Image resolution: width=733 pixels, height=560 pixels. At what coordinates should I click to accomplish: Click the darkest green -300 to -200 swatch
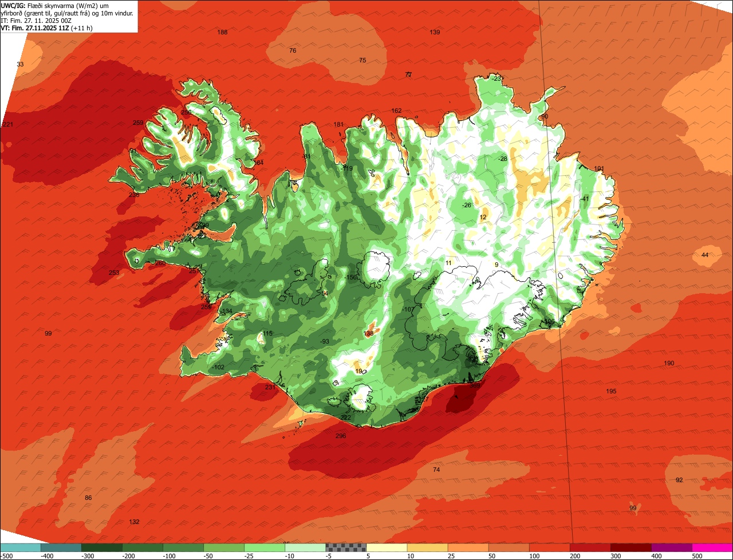(x=102, y=547)
